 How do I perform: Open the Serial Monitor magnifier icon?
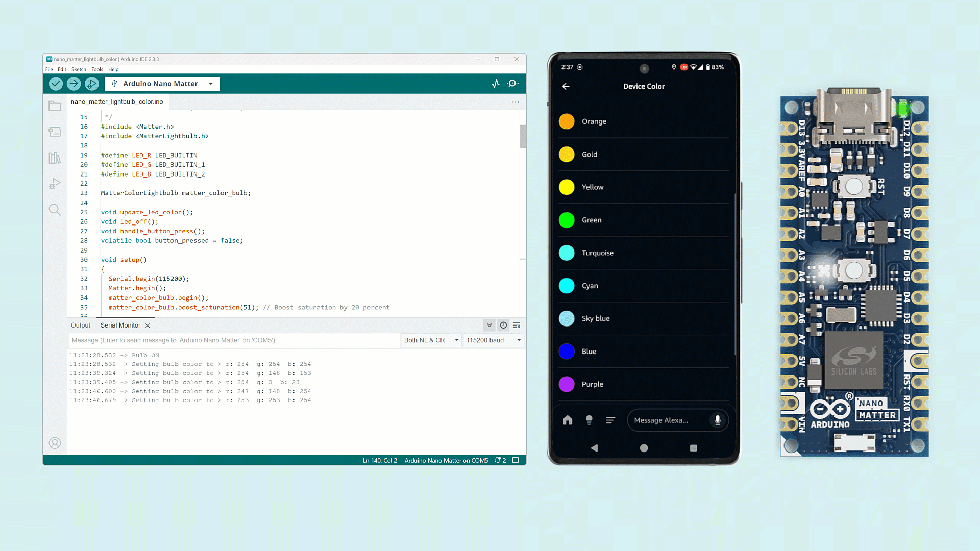pyautogui.click(x=513, y=84)
